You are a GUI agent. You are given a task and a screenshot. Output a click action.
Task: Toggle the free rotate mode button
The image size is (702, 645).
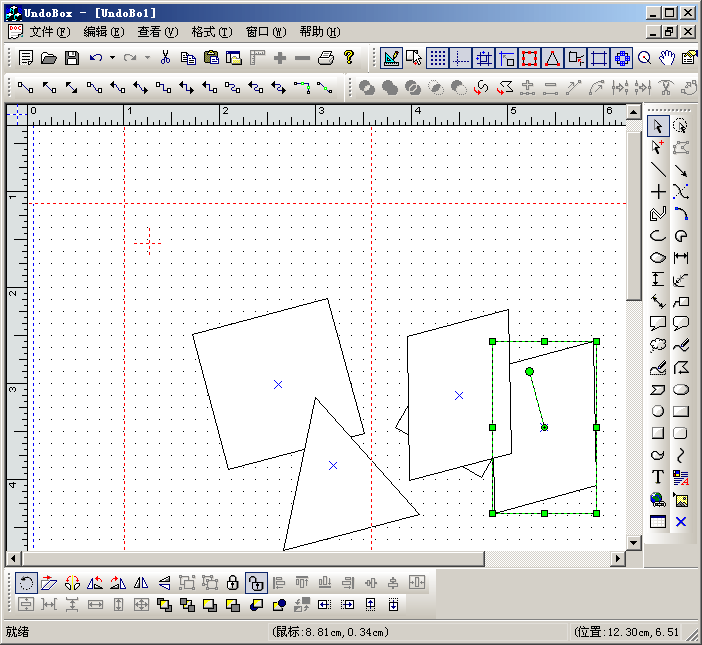(x=26, y=582)
